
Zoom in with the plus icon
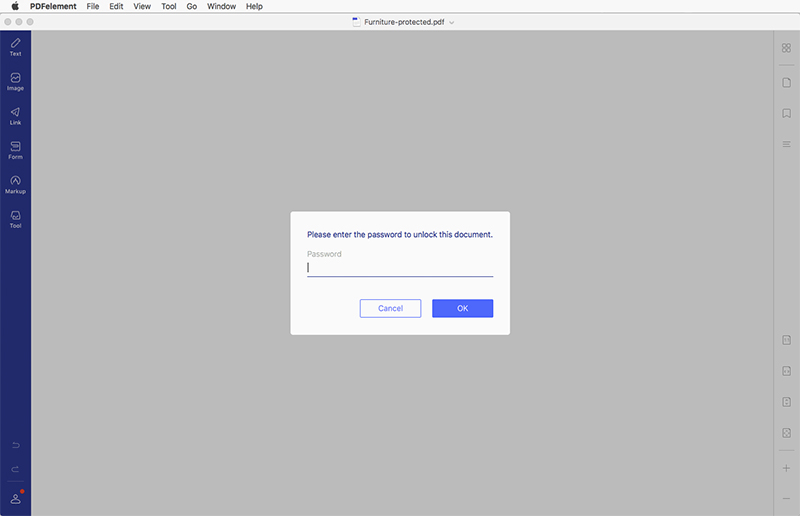[786, 468]
